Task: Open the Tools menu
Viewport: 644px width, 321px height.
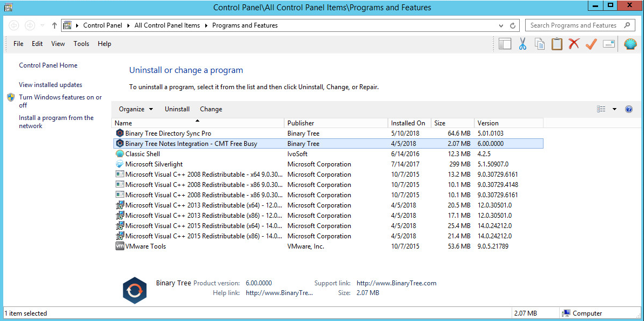Action: 82,44
